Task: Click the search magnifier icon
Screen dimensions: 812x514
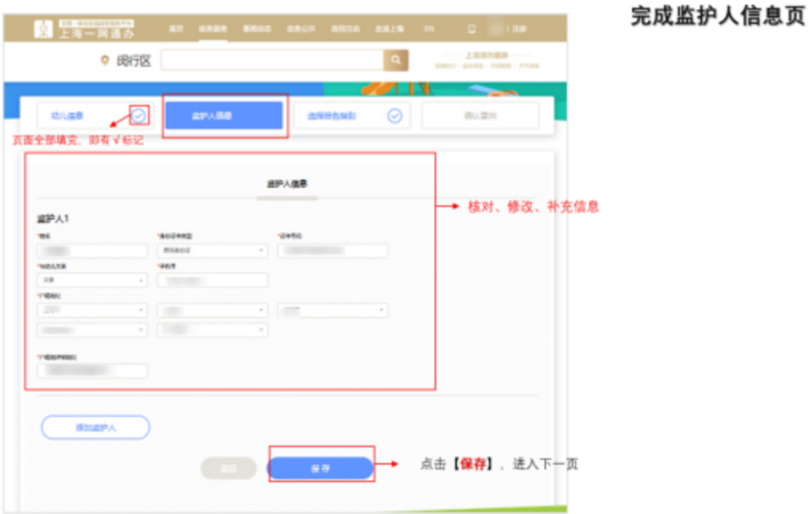Action: coord(395,59)
